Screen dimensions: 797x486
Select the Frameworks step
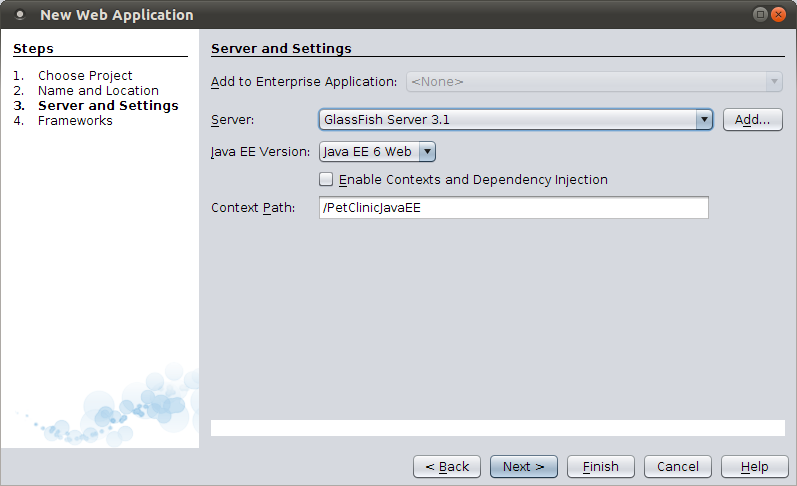pyautogui.click(x=75, y=120)
